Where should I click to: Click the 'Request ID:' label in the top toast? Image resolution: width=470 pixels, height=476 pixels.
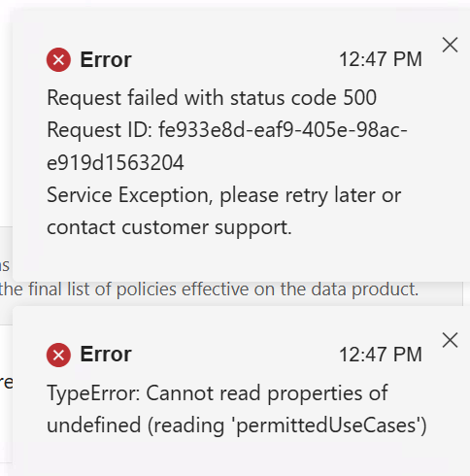(99, 130)
